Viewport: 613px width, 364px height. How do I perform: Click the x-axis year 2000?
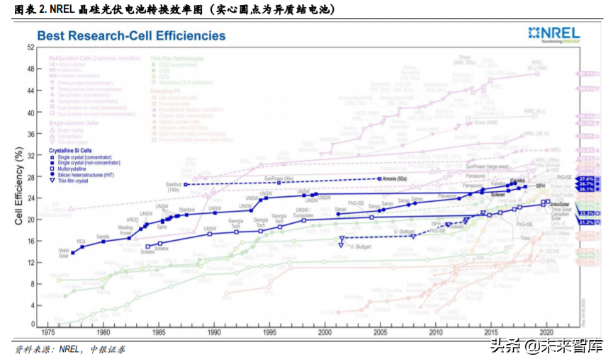325,332
